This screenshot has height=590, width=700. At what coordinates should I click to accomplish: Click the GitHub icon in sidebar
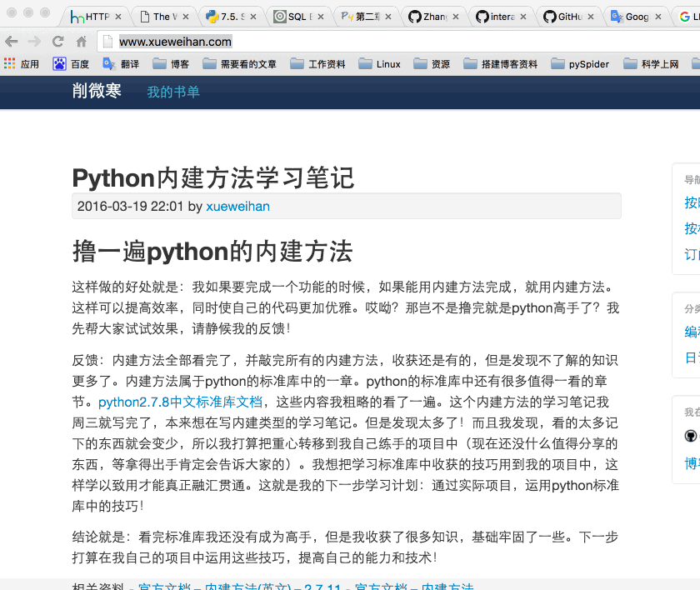pos(690,436)
